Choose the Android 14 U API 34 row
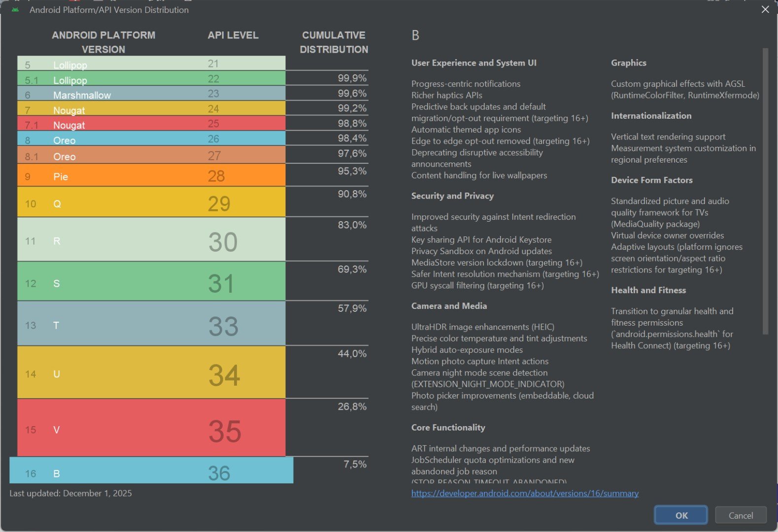 click(151, 372)
